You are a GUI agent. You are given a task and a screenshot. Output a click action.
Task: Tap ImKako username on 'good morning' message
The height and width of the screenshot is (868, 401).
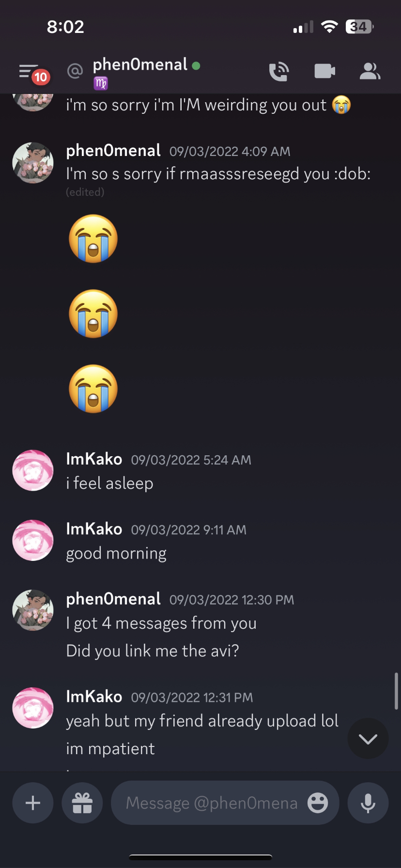click(x=94, y=529)
